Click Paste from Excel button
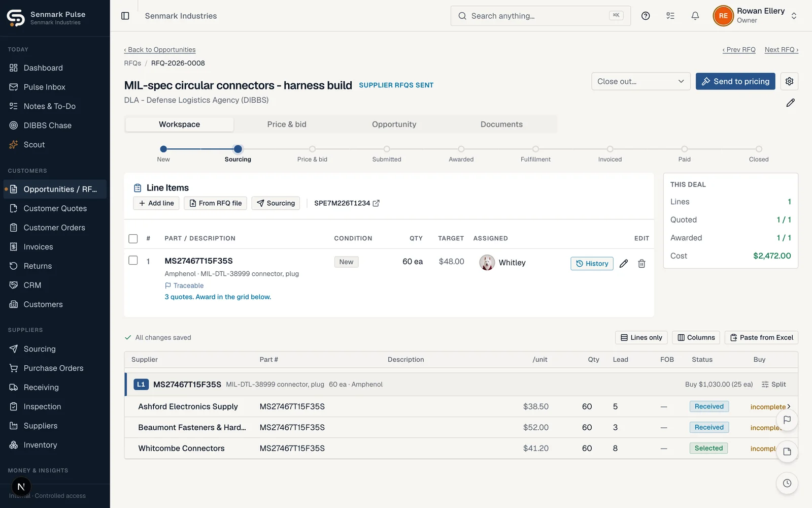The width and height of the screenshot is (812, 508). click(x=761, y=337)
